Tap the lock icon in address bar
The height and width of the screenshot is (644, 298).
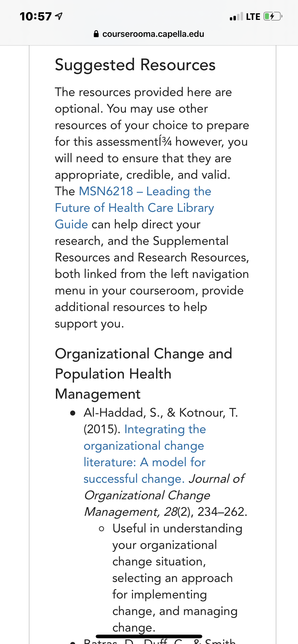(x=96, y=34)
